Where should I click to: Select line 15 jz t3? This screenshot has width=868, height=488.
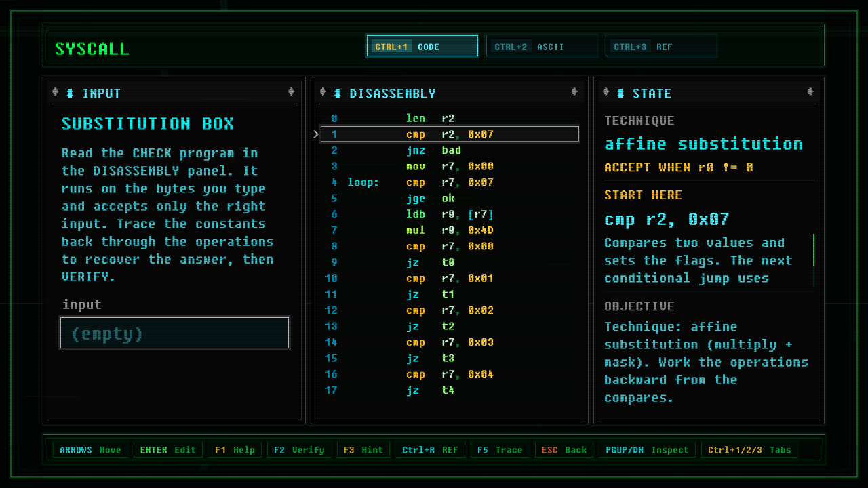point(450,359)
